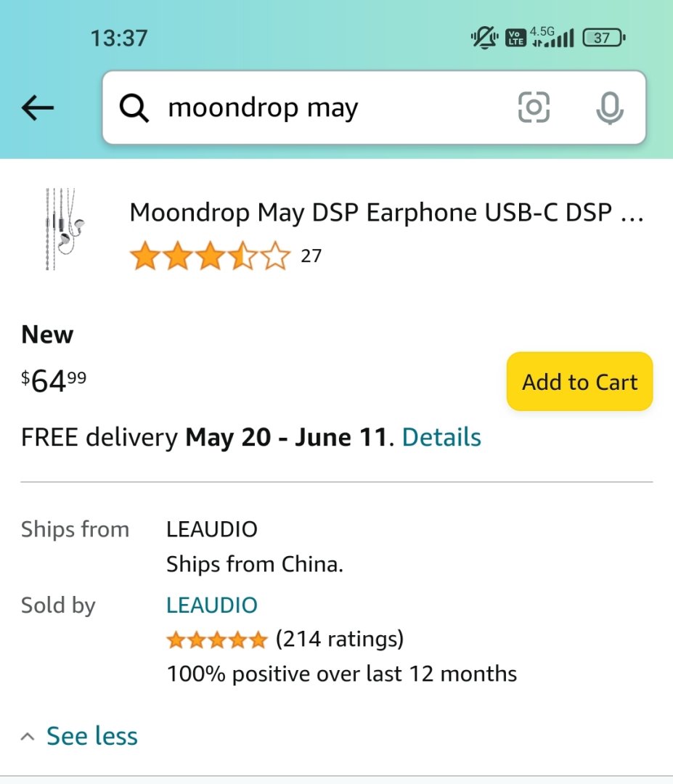The image size is (673, 784).
Task: Focus the search field with 'moondrop may'
Action: pos(334,108)
